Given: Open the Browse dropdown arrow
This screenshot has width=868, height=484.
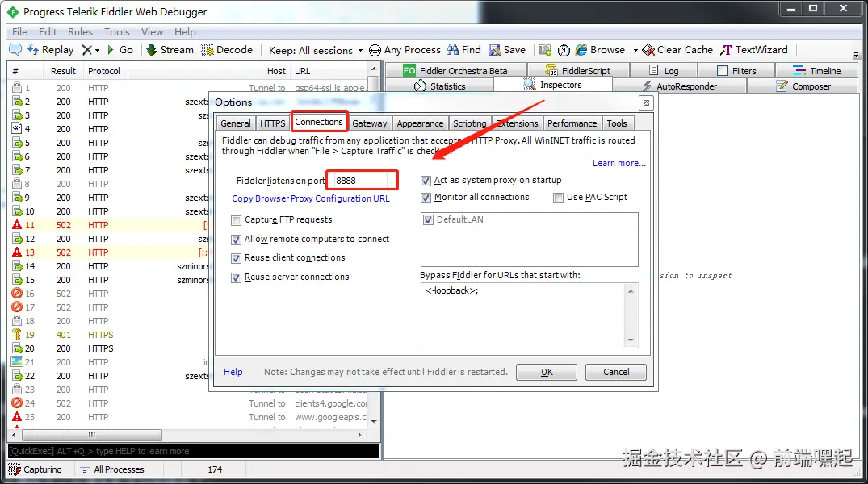Looking at the screenshot, I should click(635, 50).
